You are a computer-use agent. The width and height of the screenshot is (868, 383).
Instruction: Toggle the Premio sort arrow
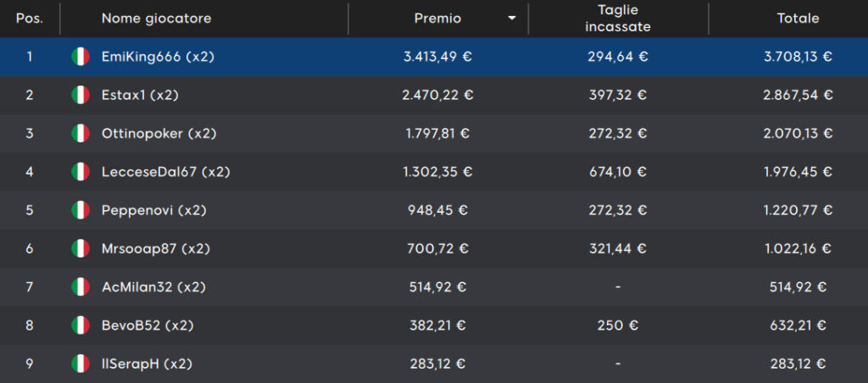click(512, 19)
